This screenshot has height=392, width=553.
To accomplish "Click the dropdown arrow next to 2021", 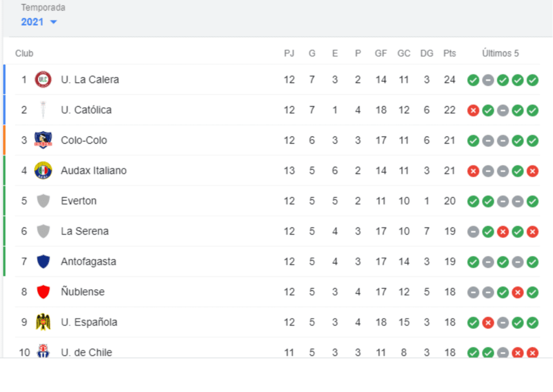I will pos(53,22).
